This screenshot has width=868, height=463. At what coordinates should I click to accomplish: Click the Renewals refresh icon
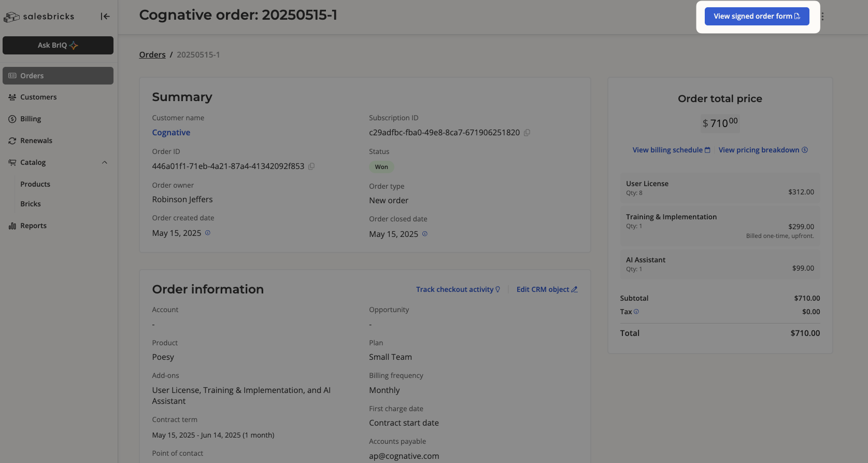tap(12, 141)
